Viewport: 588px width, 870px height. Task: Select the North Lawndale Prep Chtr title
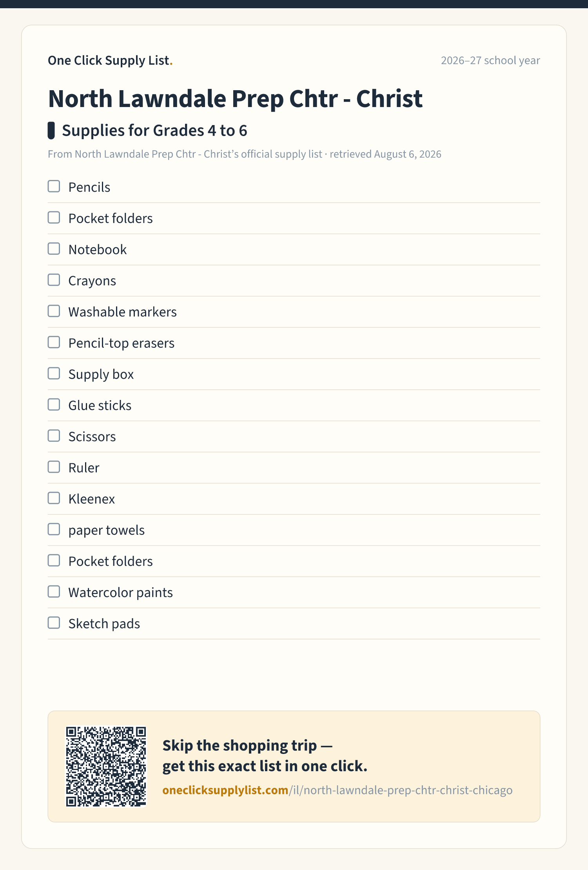(x=235, y=98)
